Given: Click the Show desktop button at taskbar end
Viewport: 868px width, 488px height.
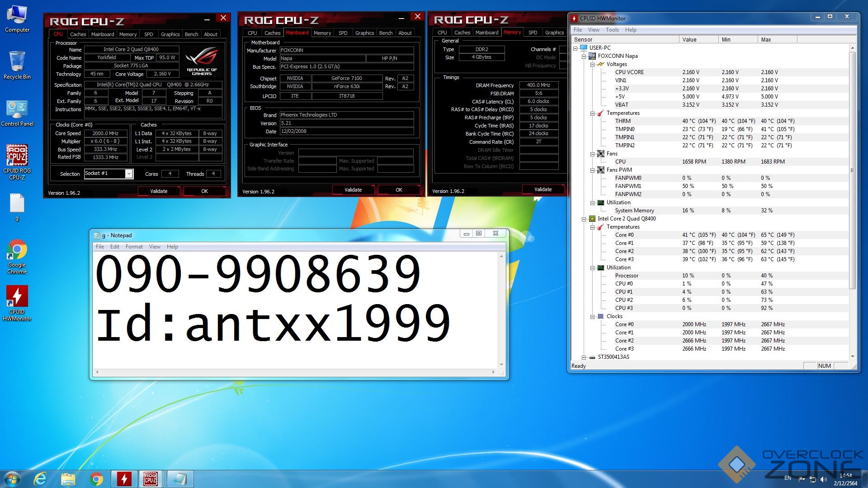Looking at the screenshot, I should [864, 479].
